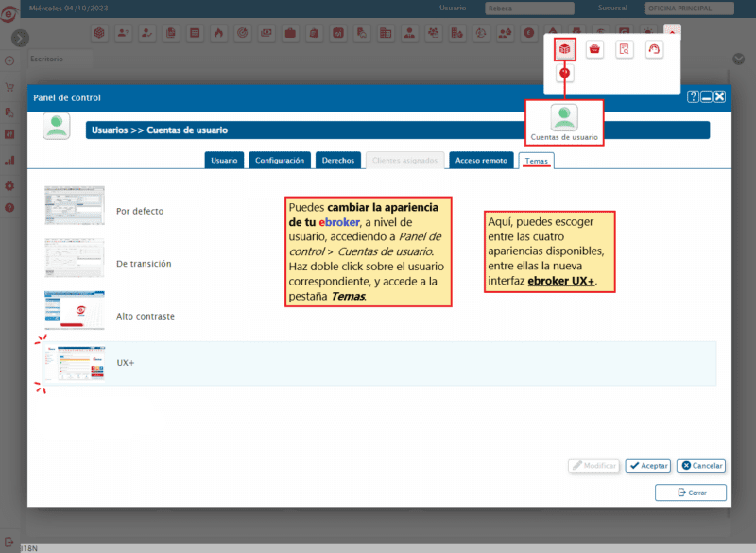
Task: Click the Cerrar button
Action: coord(690,493)
